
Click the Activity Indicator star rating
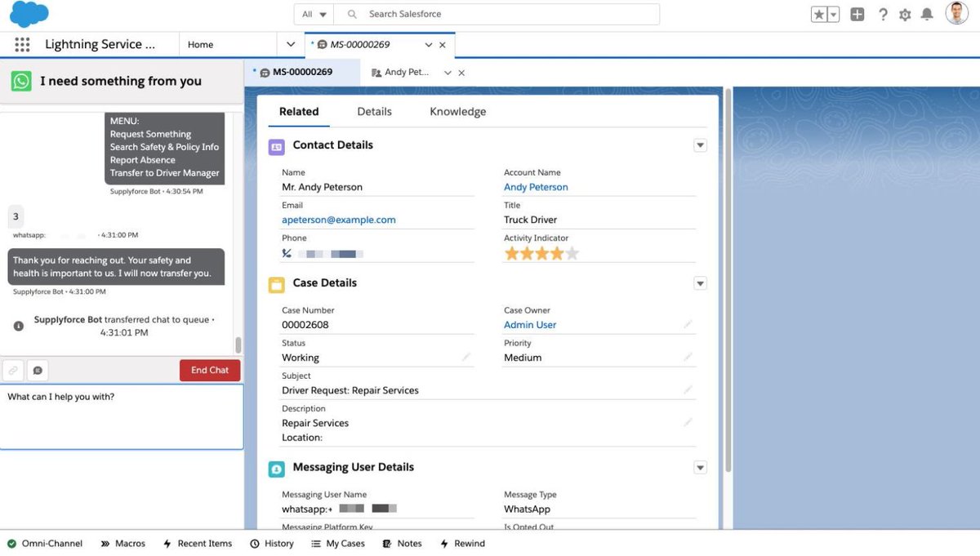[x=541, y=254]
